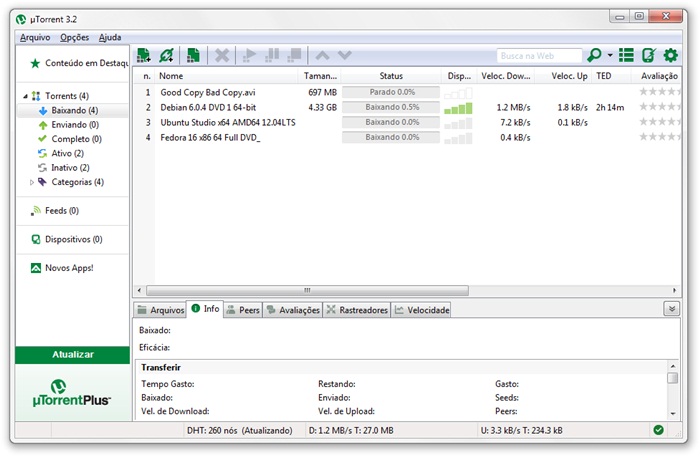Open the search engine dropdown arrow
The width and height of the screenshot is (700, 457).
[609, 57]
